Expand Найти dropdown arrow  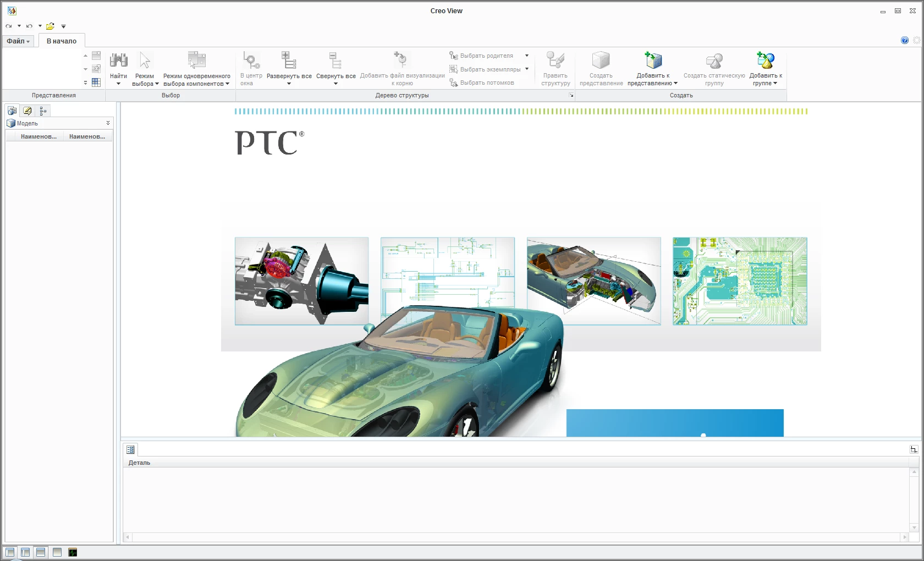tap(118, 84)
